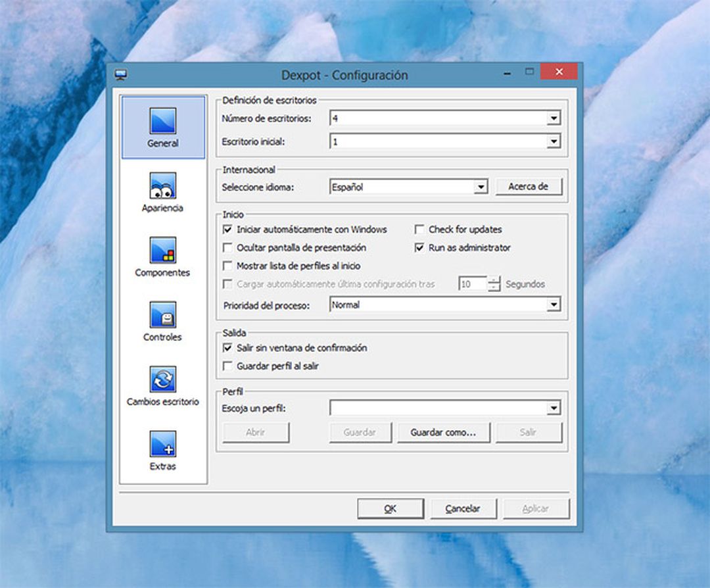The width and height of the screenshot is (710, 588).
Task: Click the Dexpot monitor icon in the titlebar
Action: [x=121, y=74]
